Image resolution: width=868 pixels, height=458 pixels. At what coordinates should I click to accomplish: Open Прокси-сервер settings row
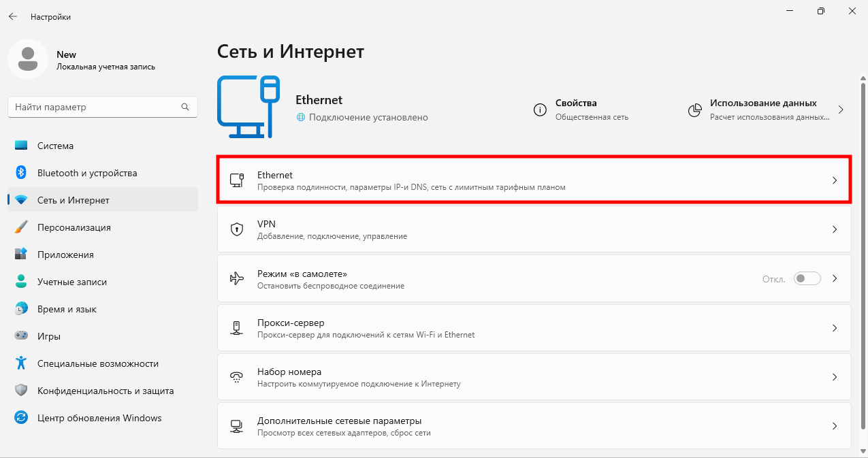[534, 328]
